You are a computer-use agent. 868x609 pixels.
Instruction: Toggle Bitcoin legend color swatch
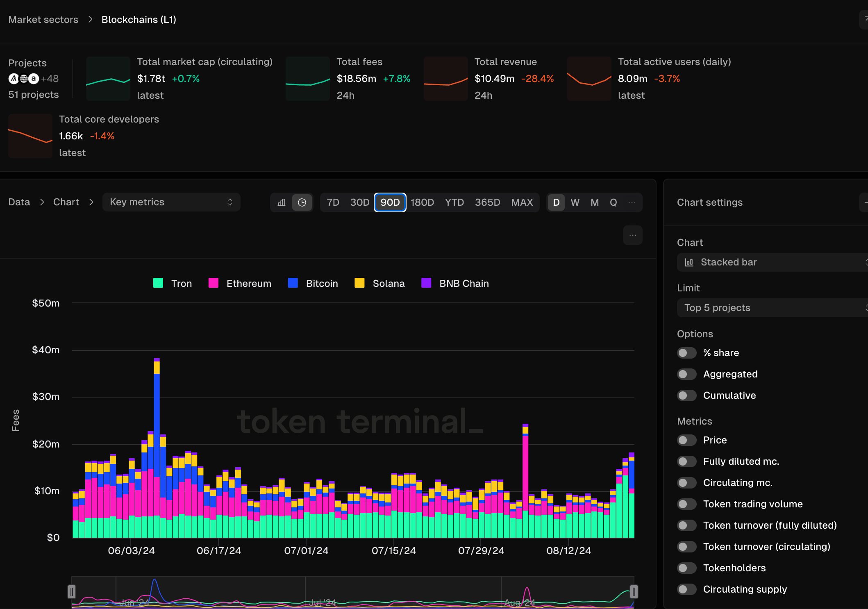(293, 283)
